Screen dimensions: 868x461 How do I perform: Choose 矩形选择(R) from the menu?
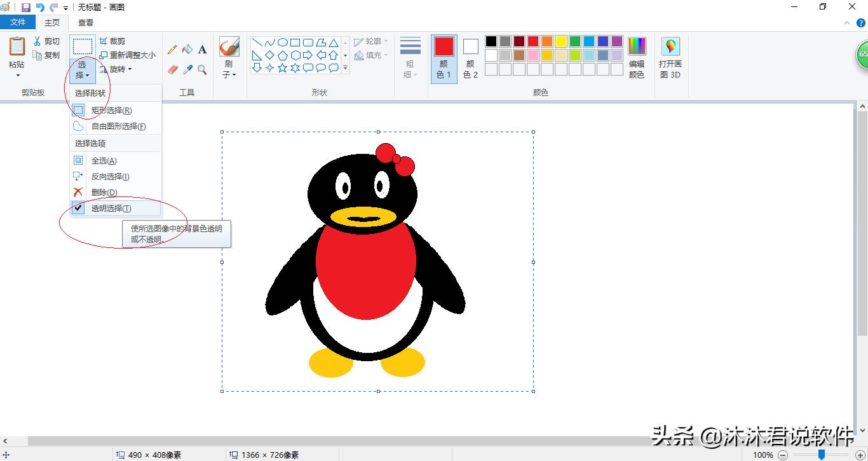pos(116,110)
